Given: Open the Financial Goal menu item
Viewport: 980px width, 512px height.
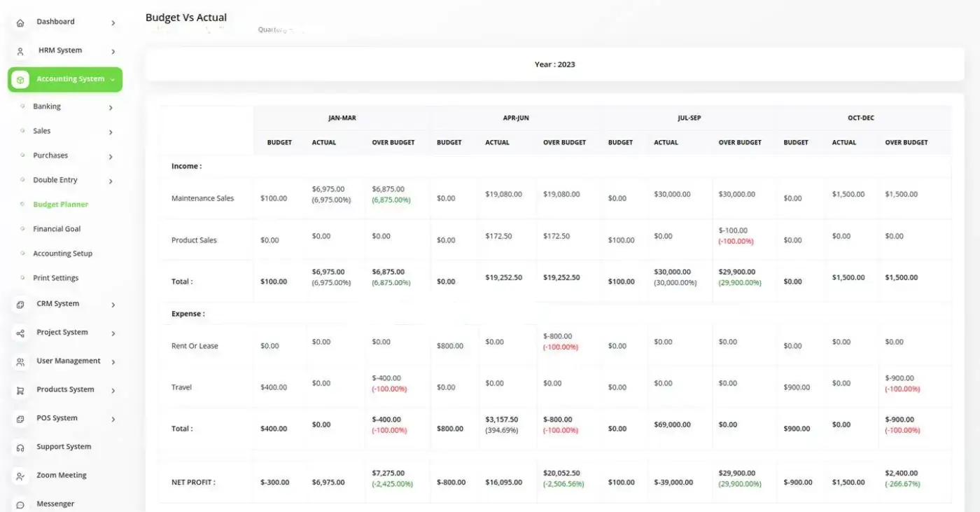Looking at the screenshot, I should tap(57, 229).
